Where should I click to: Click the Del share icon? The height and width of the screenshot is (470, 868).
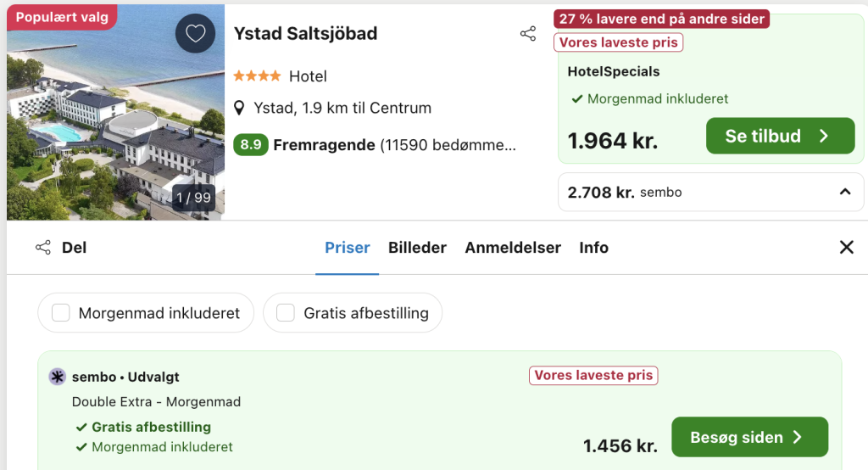coord(43,247)
